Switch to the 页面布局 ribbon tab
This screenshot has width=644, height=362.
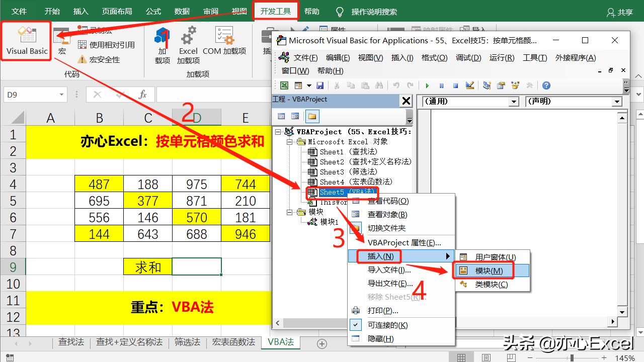tap(117, 11)
